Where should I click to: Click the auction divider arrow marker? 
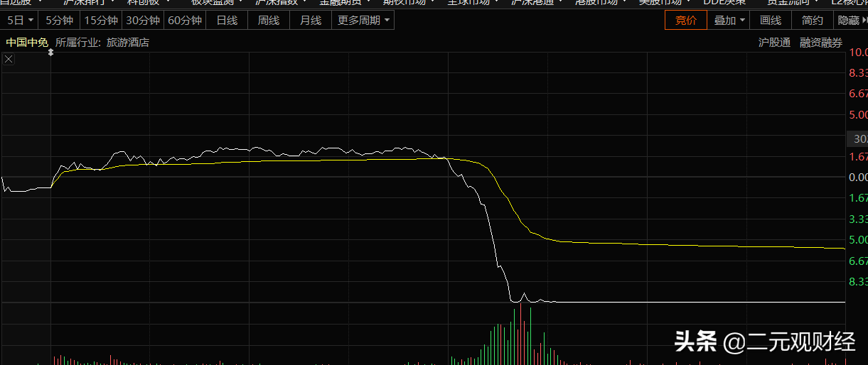(x=51, y=52)
